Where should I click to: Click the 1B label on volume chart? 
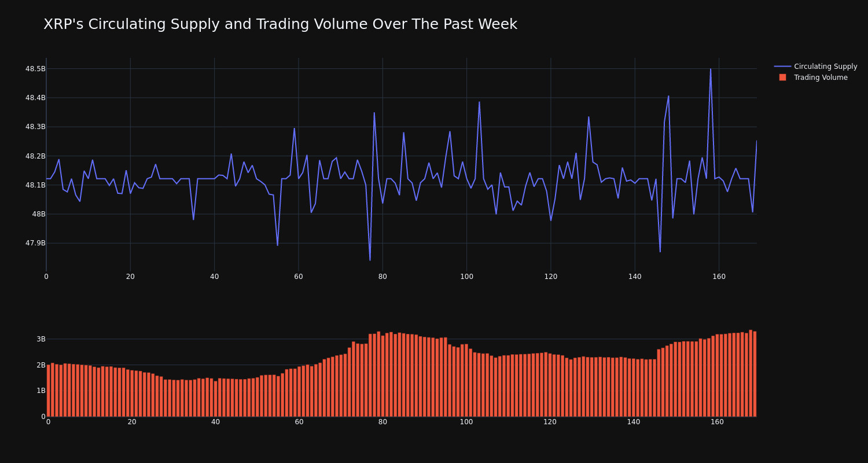pyautogui.click(x=41, y=391)
